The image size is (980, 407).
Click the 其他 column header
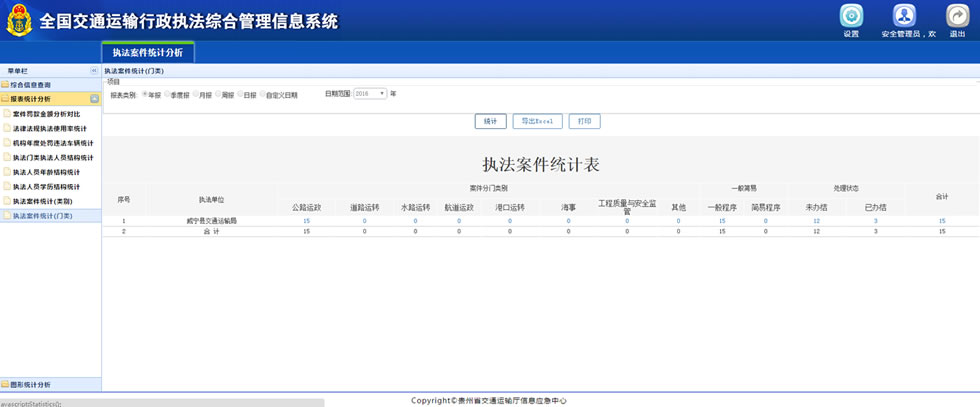coord(678,207)
